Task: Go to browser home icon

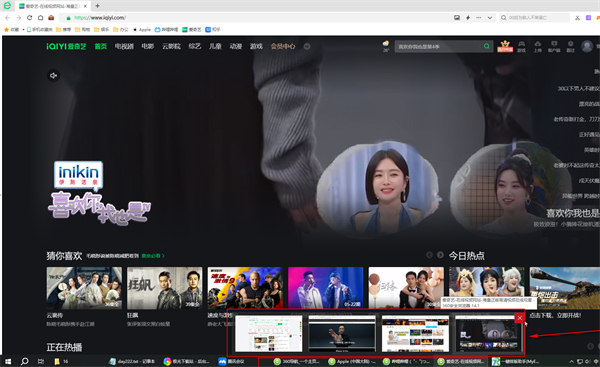Action: coord(40,18)
